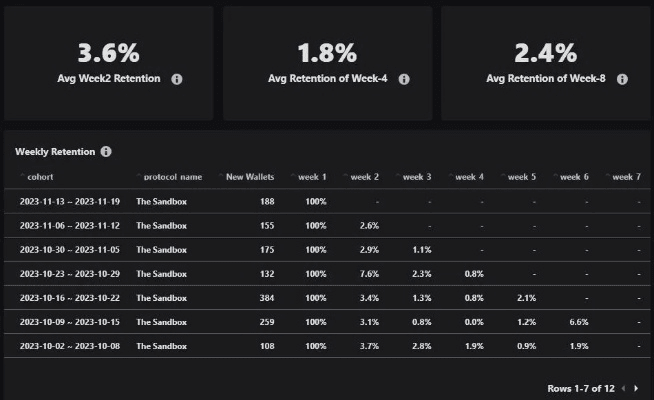This screenshot has width=654, height=400.
Task: Select the 2023-11-13 ~ 2023-11-19 cohort cell
Action: (x=70, y=201)
